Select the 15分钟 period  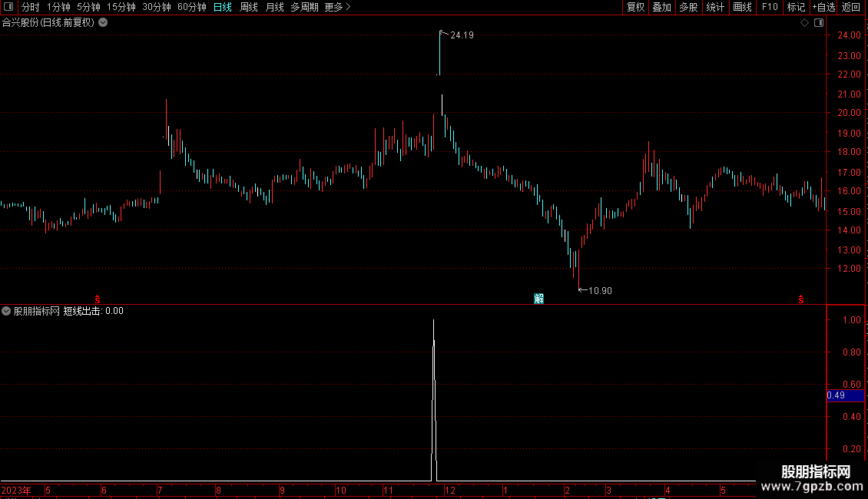121,7
